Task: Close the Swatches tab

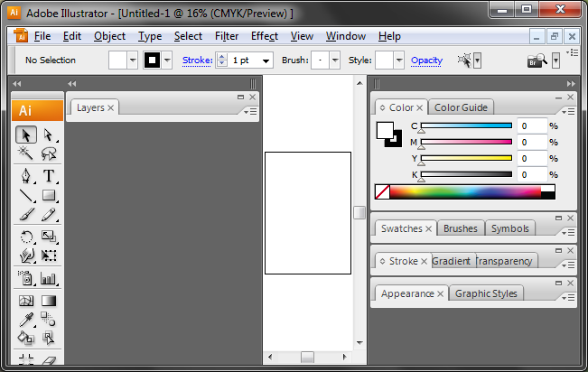Action: [x=429, y=228]
